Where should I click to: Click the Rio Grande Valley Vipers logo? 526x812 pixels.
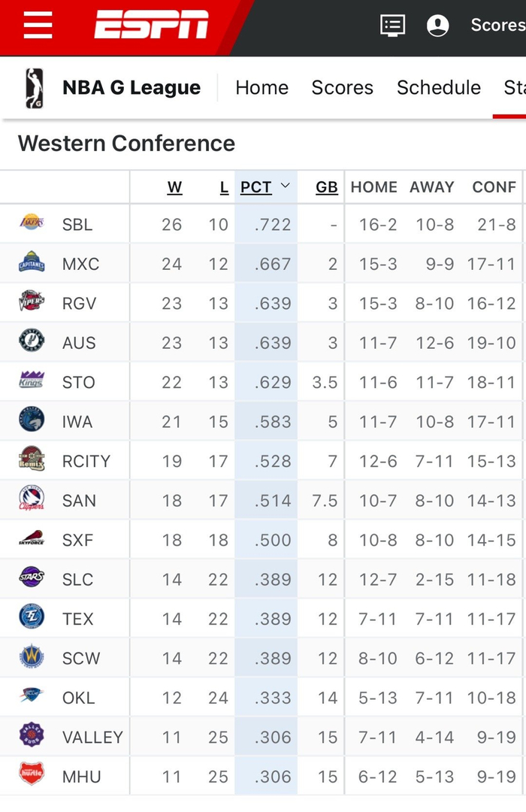32,302
